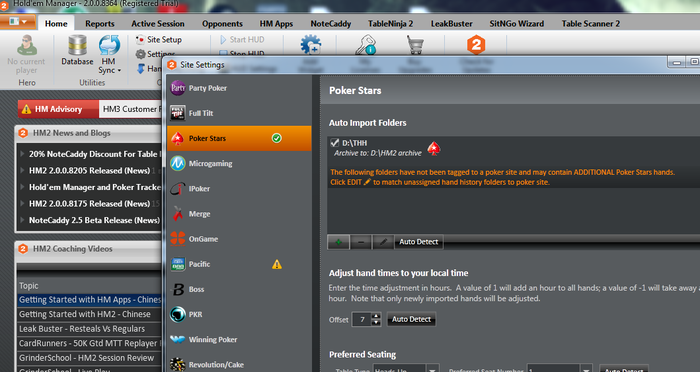This screenshot has height=372, width=700.
Task: Expand the HM2 2.0.0.8205 Released news item
Action: pyautogui.click(x=22, y=170)
